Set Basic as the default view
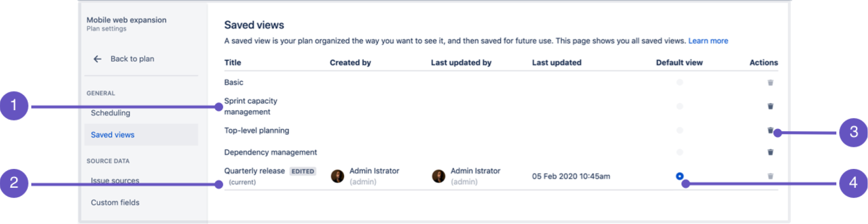Image resolution: width=868 pixels, height=224 pixels. click(x=680, y=82)
